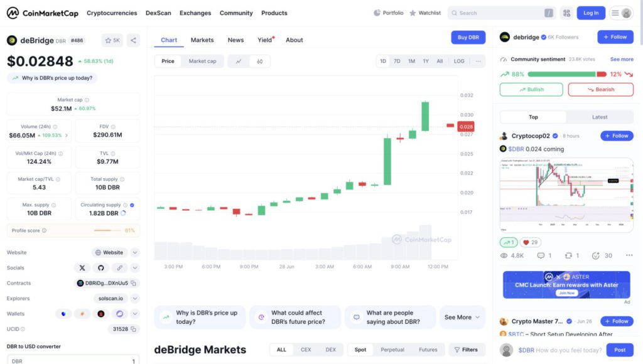Expand the Website links dropdown
643x364 pixels.
point(135,253)
